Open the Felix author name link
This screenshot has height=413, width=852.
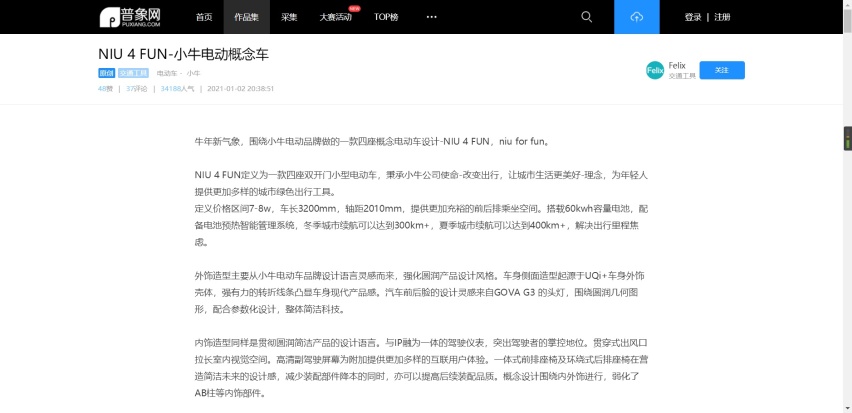[677, 66]
